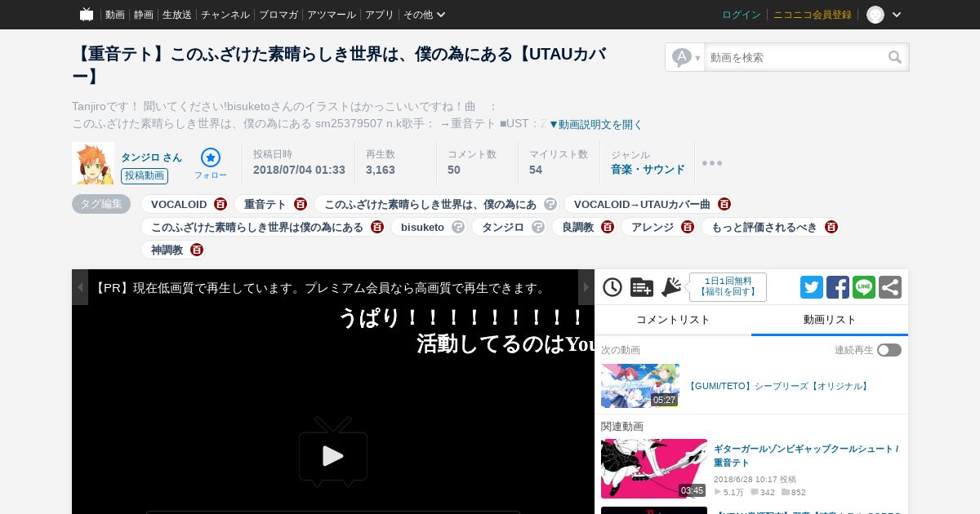Open the シーブリーズ next video thumbnail

(640, 386)
